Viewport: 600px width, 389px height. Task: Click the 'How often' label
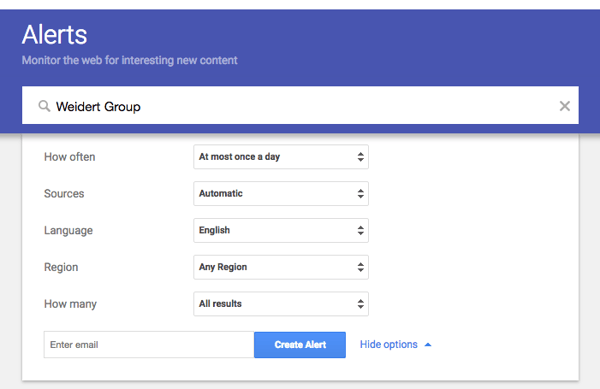pos(70,157)
